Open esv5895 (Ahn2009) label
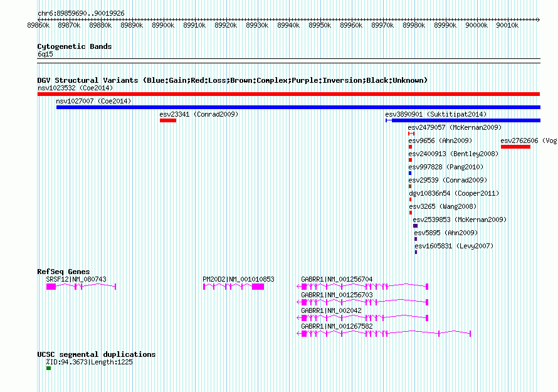The height and width of the screenshot is (392, 558). (446, 233)
